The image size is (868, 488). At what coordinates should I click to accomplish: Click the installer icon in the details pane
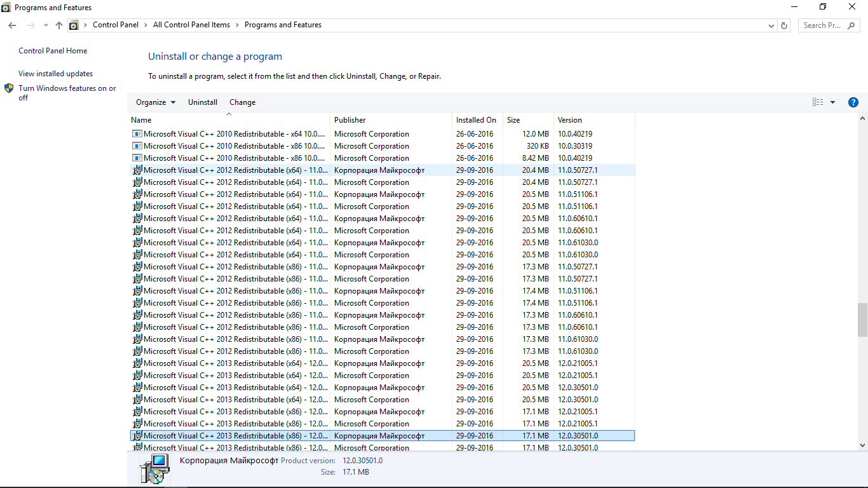154,469
